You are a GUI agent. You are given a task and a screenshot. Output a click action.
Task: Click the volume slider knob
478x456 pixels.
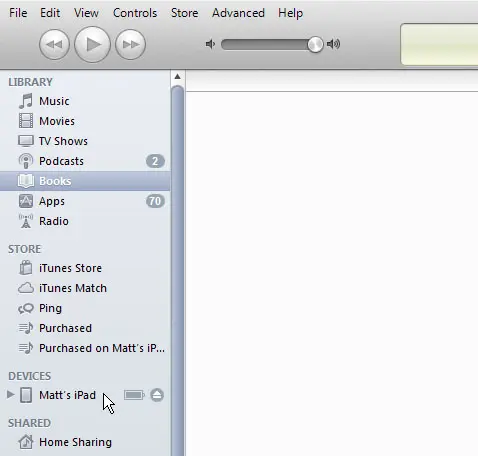click(315, 44)
